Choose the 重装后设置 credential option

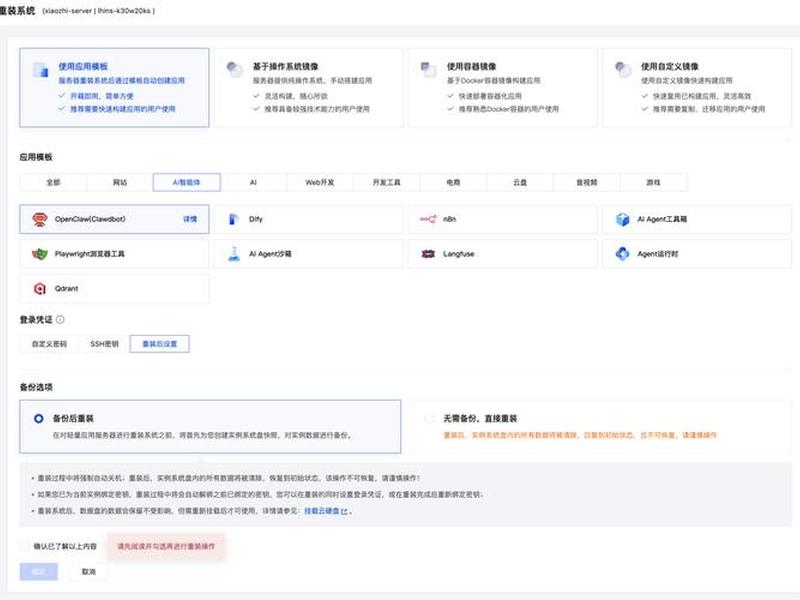tap(160, 344)
